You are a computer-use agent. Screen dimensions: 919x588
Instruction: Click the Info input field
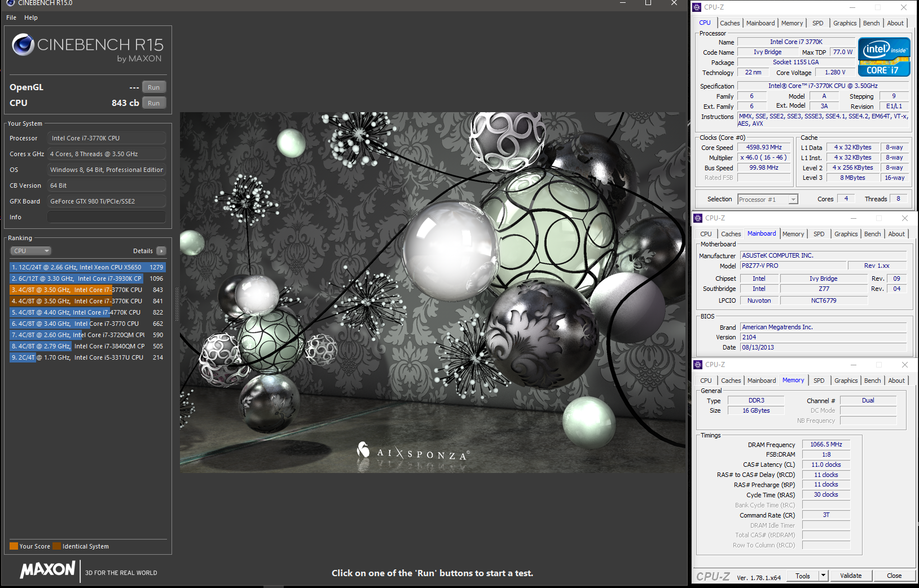(107, 217)
